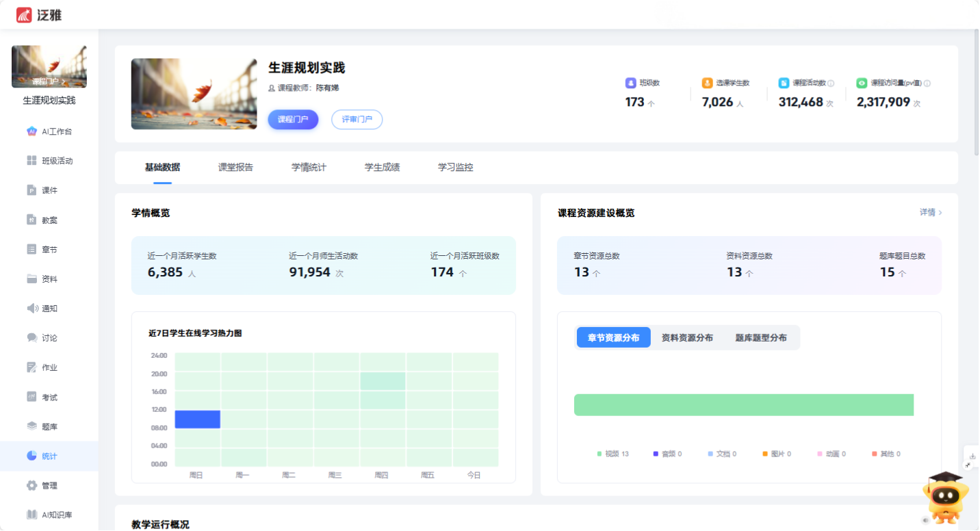Open the AI工作台 sidebar icon
Screen dimensions: 980x531
31,131
